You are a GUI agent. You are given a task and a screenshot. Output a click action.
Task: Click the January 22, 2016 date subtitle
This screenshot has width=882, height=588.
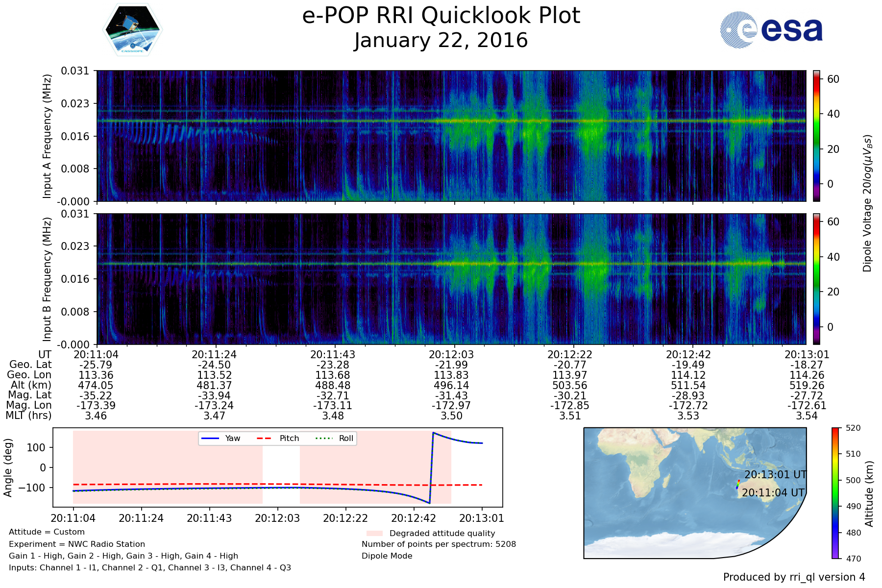(441, 41)
